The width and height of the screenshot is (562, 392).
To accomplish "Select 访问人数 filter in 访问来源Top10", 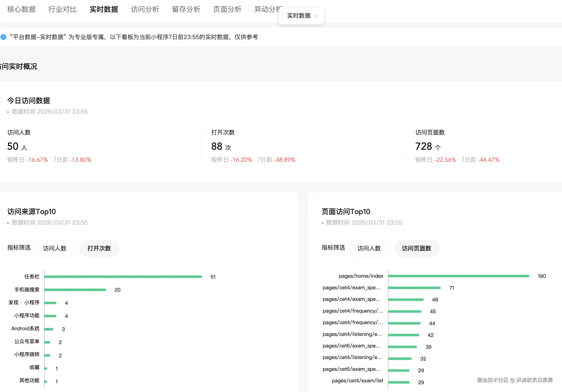I will pyautogui.click(x=55, y=248).
